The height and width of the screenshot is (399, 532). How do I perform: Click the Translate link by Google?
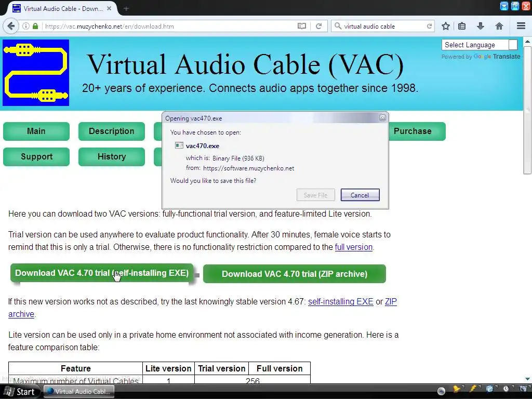(x=507, y=57)
